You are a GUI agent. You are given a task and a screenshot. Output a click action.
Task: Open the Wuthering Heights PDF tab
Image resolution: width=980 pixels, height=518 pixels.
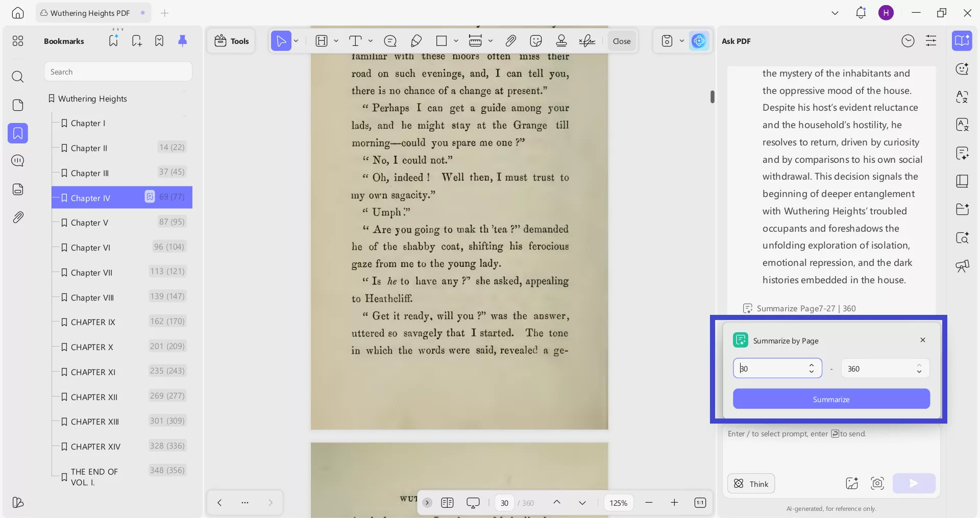tap(90, 13)
